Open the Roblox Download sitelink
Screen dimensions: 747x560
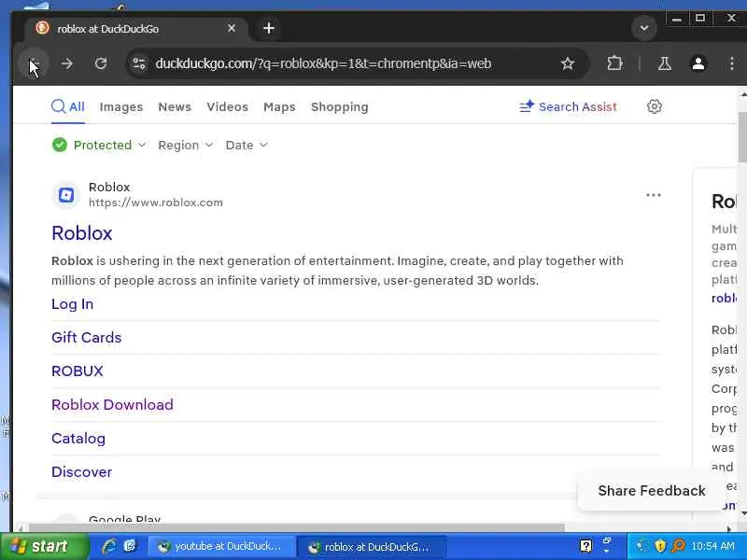[112, 404]
